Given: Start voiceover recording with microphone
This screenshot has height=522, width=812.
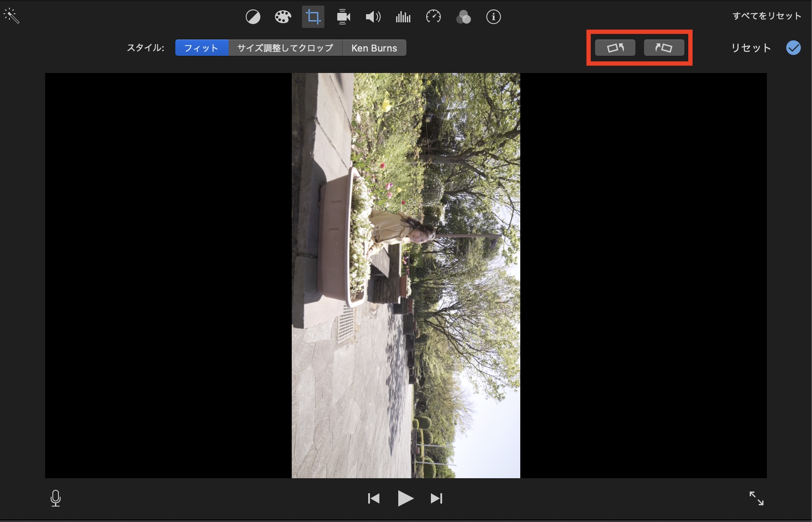Looking at the screenshot, I should point(55,498).
